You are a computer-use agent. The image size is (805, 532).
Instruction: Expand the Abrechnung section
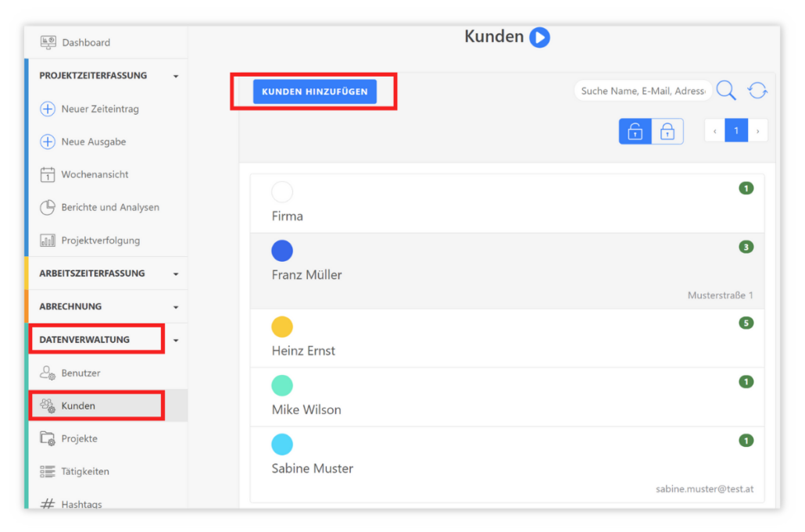point(176,307)
